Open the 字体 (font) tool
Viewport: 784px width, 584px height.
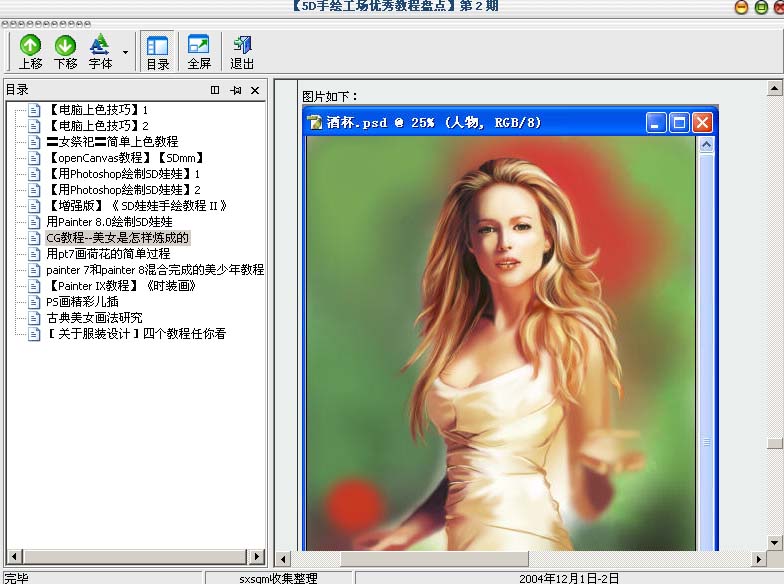(100, 52)
